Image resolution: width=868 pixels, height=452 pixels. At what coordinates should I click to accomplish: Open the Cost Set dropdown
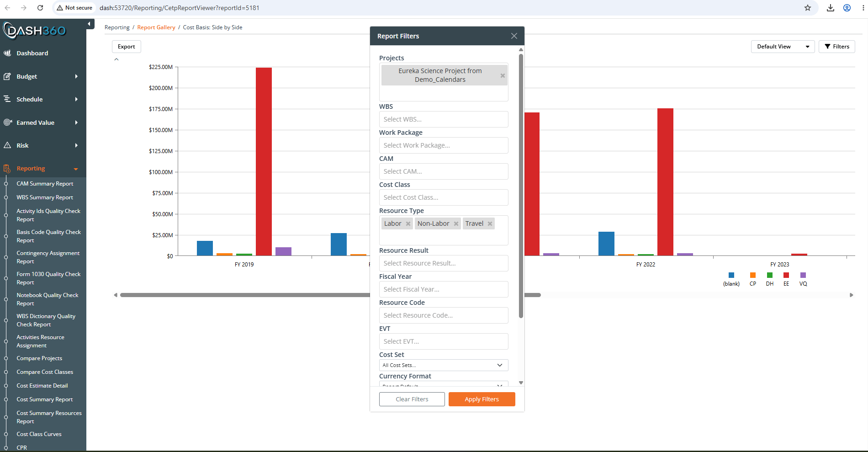pos(443,365)
